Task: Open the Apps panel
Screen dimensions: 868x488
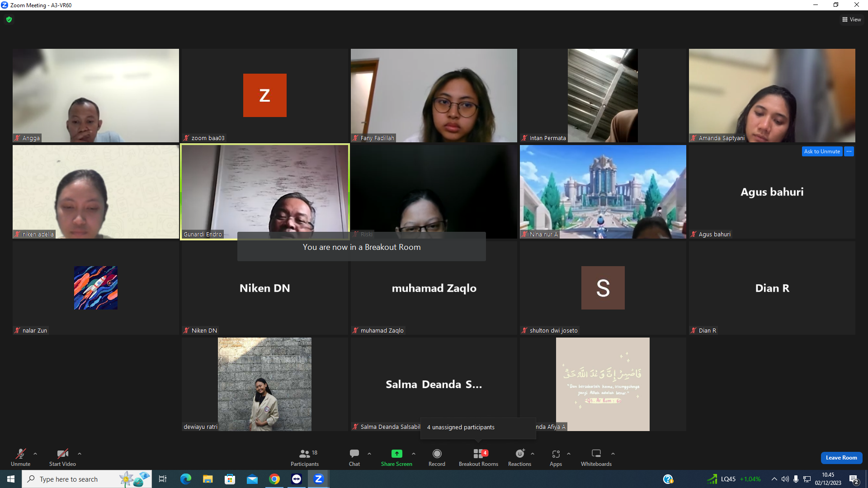Action: [556, 457]
